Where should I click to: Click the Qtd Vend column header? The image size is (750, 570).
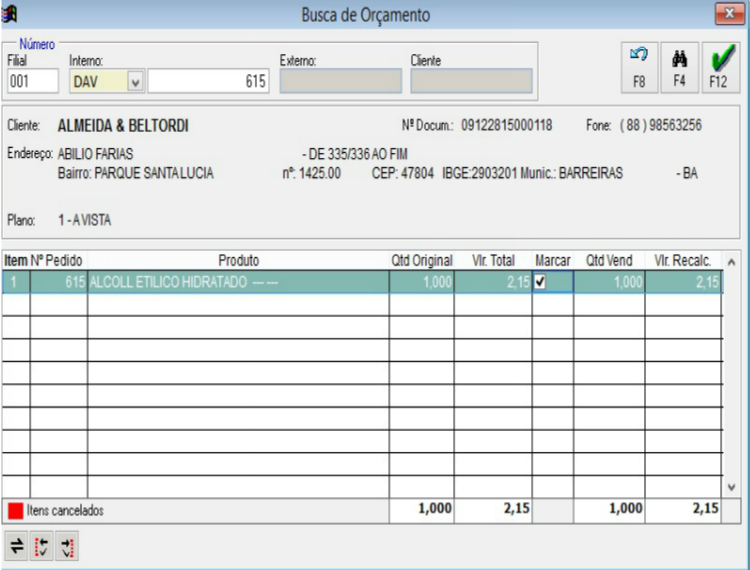click(x=609, y=261)
